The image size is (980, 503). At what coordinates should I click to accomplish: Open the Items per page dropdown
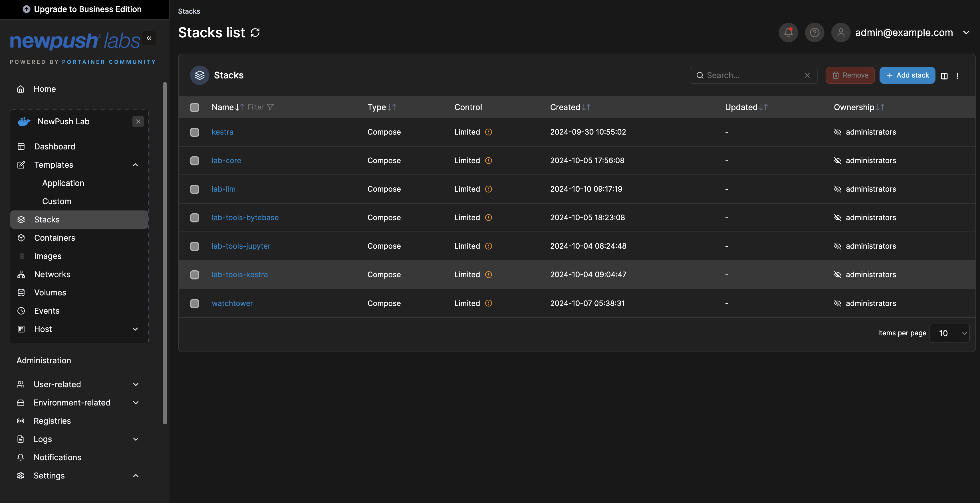tap(949, 333)
